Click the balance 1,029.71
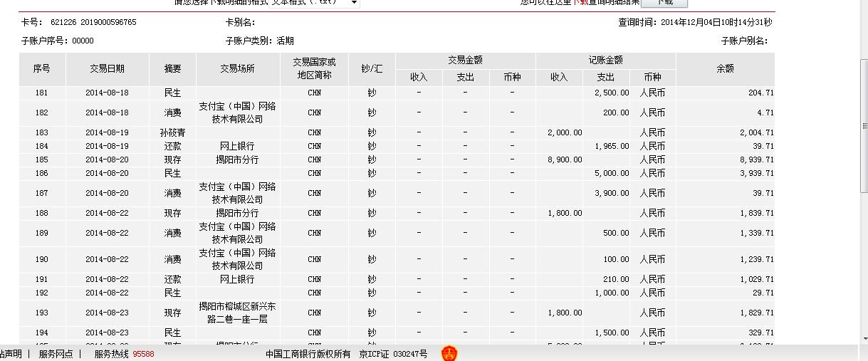The width and height of the screenshot is (868, 361). tap(756, 279)
